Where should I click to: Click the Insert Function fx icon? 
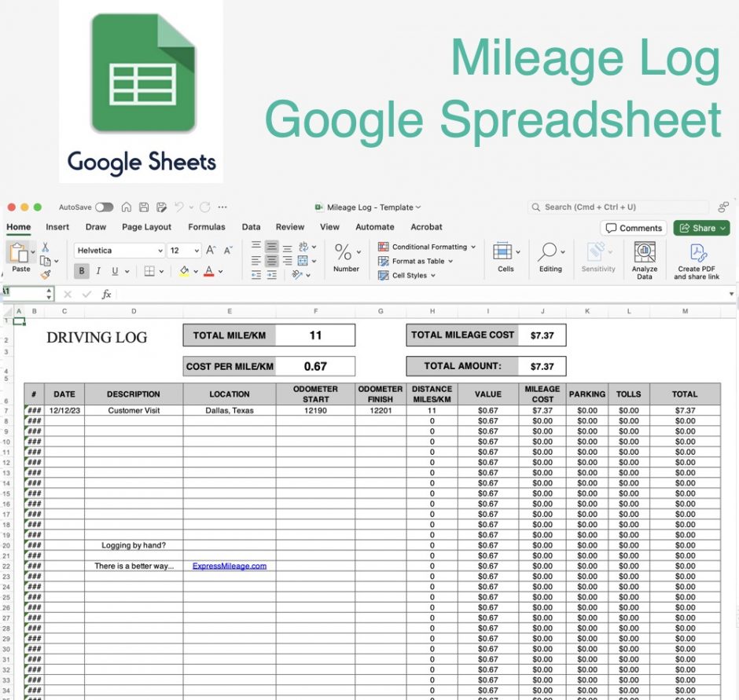(106, 295)
